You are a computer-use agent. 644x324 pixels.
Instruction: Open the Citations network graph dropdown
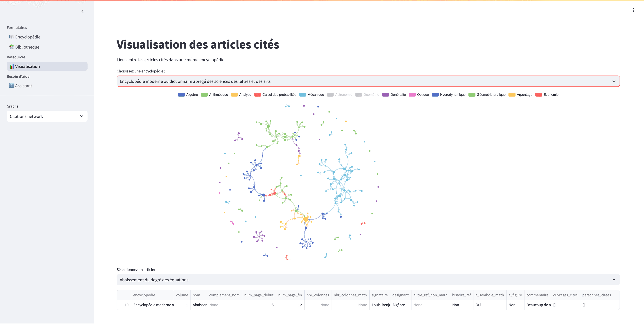[47, 116]
